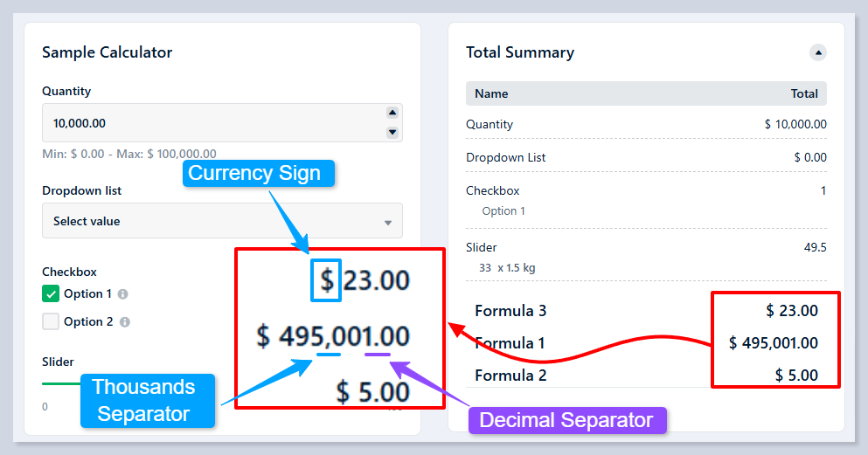This screenshot has height=455, width=868.
Task: Click the Currency Sign annotation label
Action: click(254, 173)
